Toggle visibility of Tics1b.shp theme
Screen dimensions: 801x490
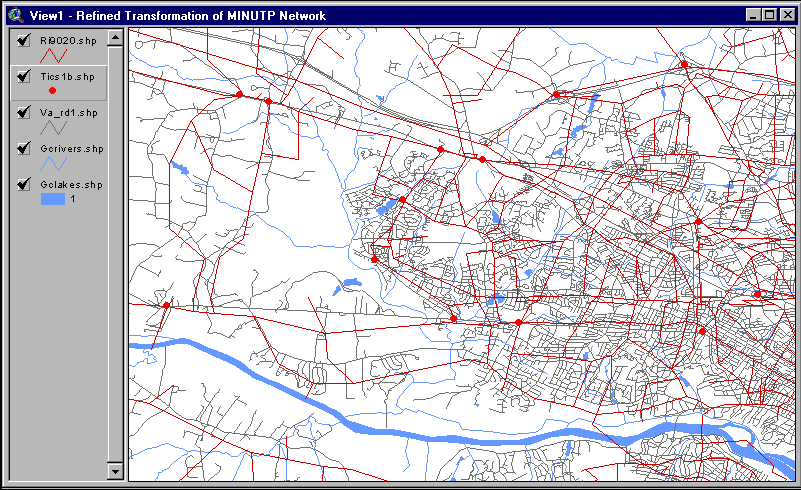(x=23, y=77)
